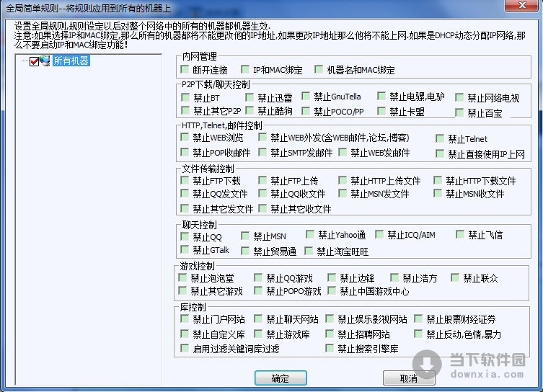The height and width of the screenshot is (392, 543).
Task: Check 禁止POPO游戏 option
Action: 258,291
